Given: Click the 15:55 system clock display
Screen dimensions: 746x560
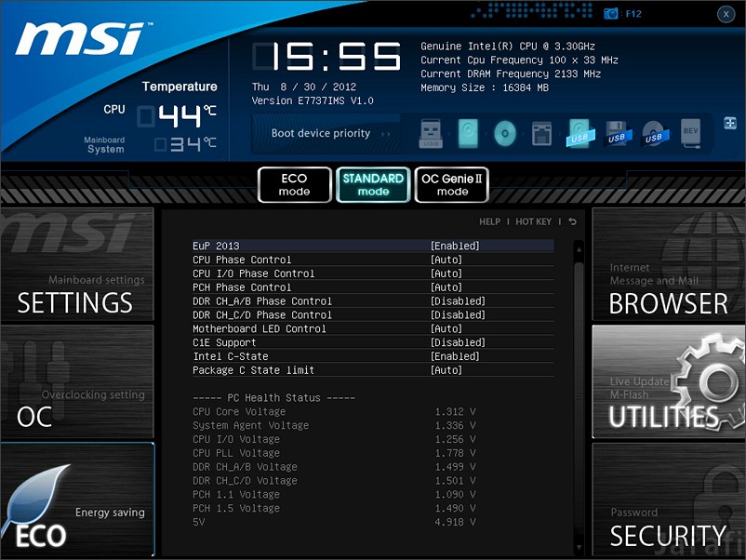Looking at the screenshot, I should [326, 56].
